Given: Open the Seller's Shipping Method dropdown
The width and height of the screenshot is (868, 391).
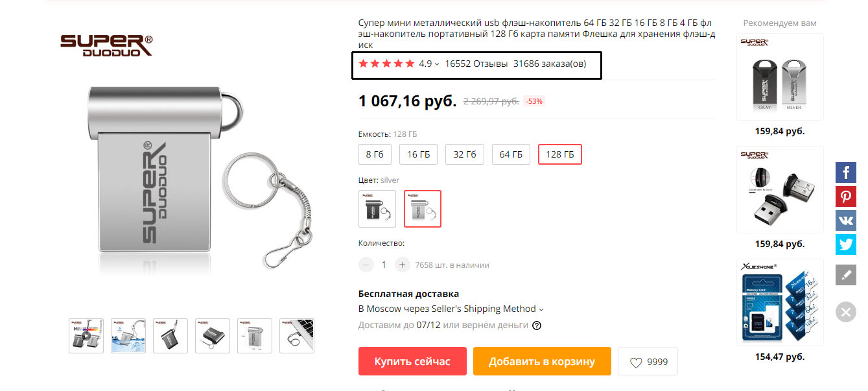Looking at the screenshot, I should [451, 309].
